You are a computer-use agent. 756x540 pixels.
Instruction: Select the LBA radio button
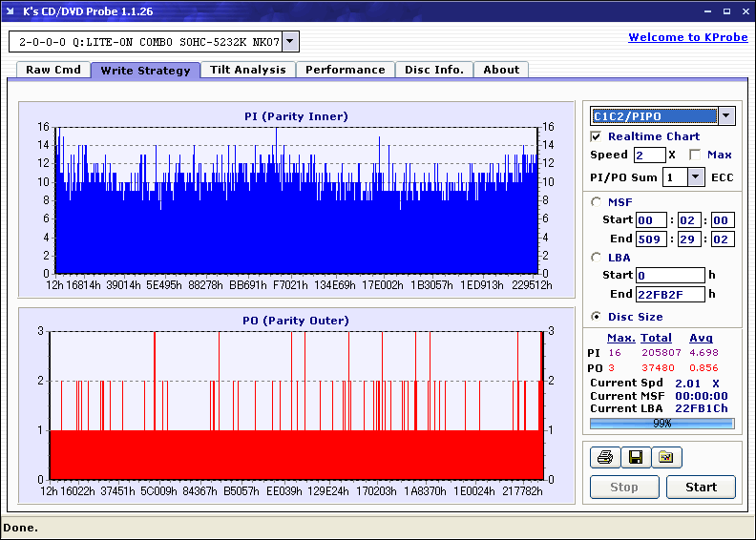[597, 258]
